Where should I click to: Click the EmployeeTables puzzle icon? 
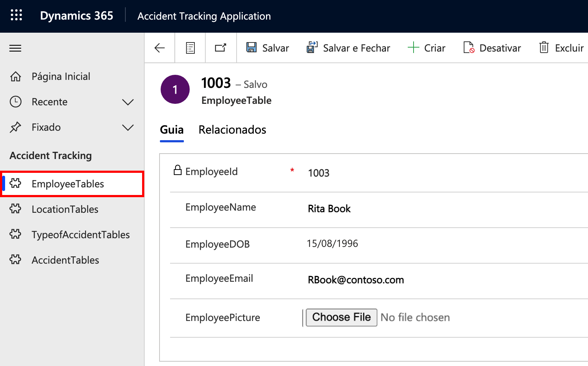(x=16, y=183)
